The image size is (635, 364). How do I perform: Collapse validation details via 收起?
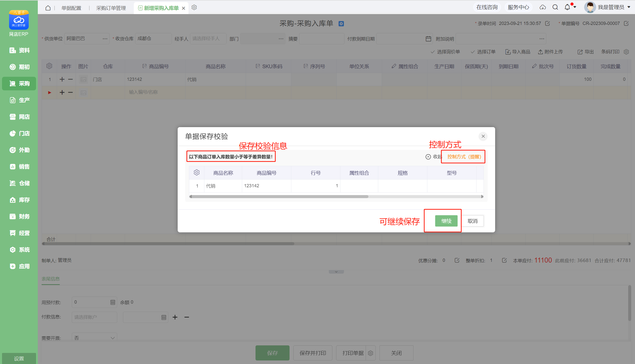[x=433, y=157]
